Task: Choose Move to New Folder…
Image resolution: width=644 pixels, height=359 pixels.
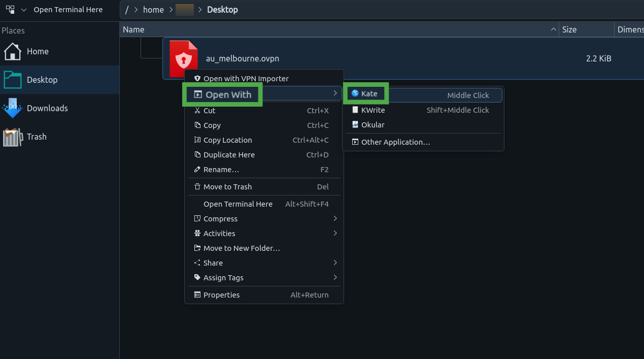Action: [x=264, y=248]
